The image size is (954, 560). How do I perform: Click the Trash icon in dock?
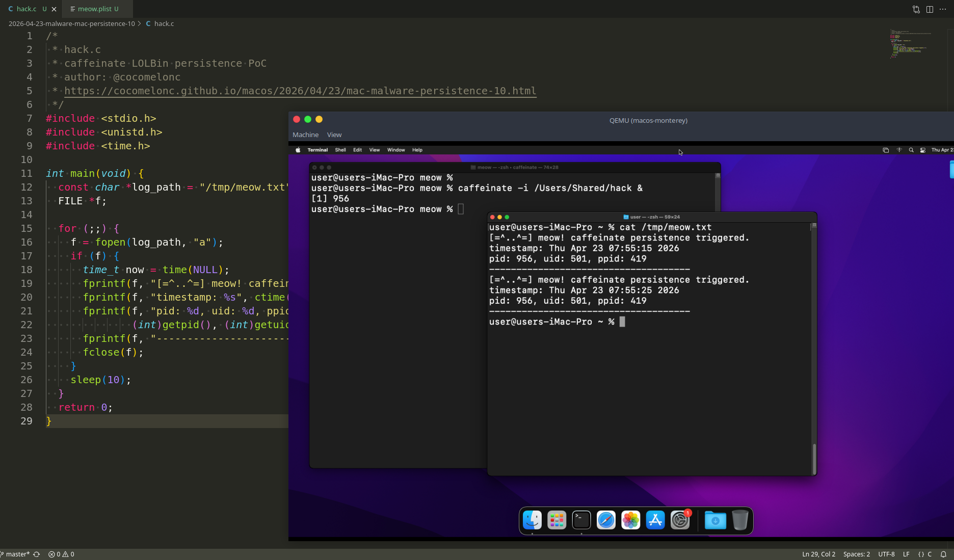pyautogui.click(x=739, y=520)
